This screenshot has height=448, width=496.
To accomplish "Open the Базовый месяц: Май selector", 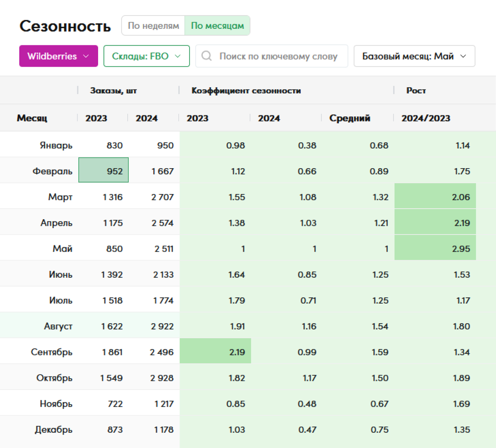I will tap(414, 56).
